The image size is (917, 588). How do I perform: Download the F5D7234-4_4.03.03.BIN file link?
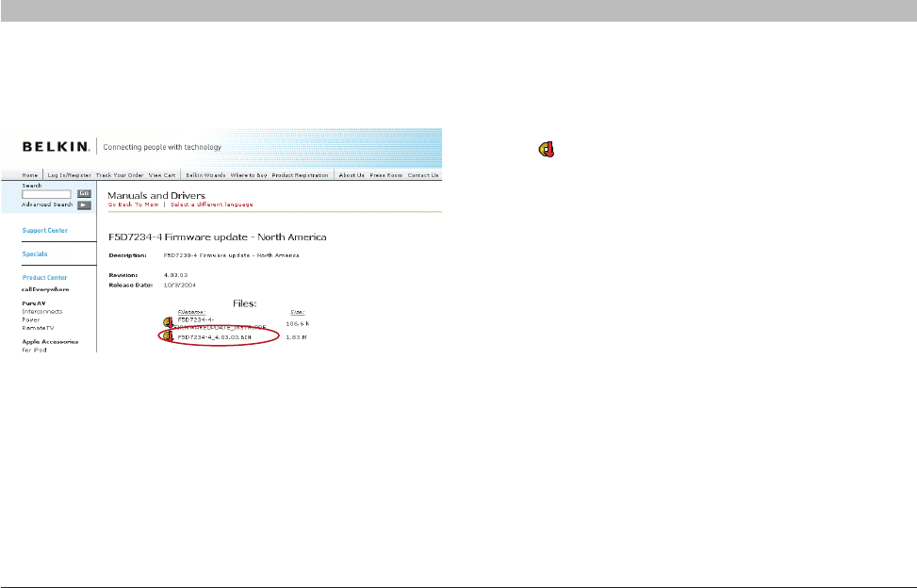point(214,337)
